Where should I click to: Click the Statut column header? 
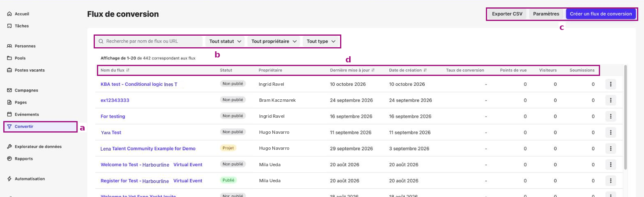226,70
